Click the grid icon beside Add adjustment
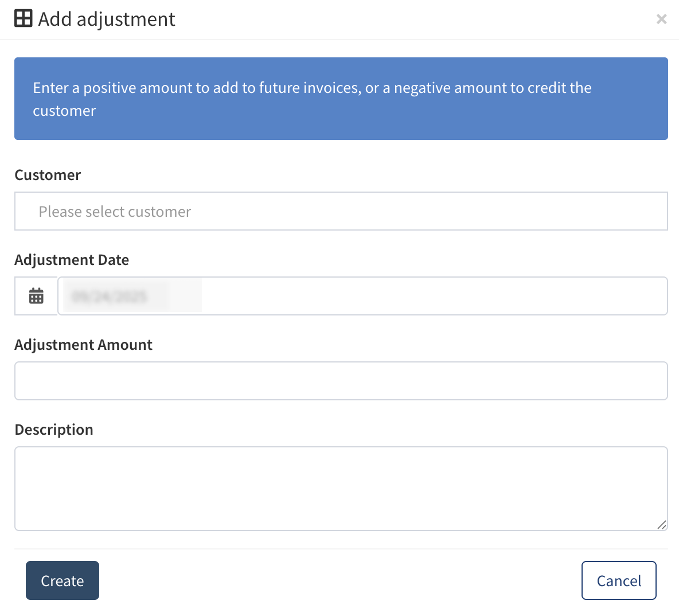 point(24,18)
